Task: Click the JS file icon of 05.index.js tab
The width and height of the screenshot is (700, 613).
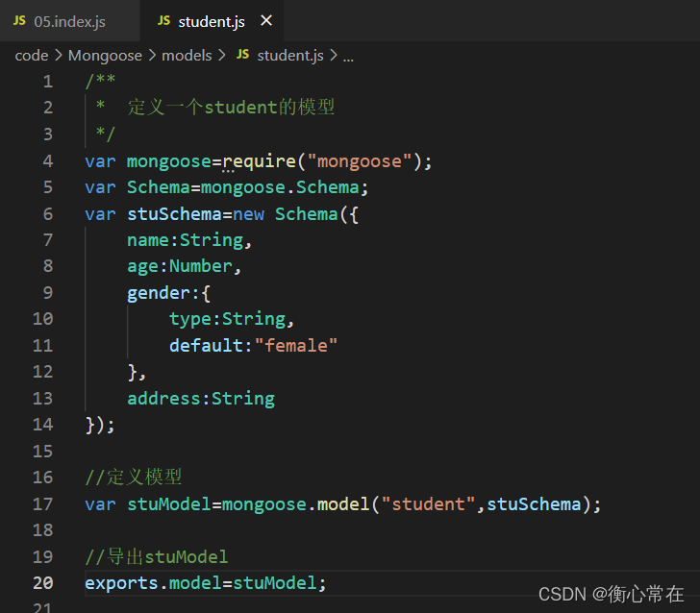Action: (x=19, y=20)
